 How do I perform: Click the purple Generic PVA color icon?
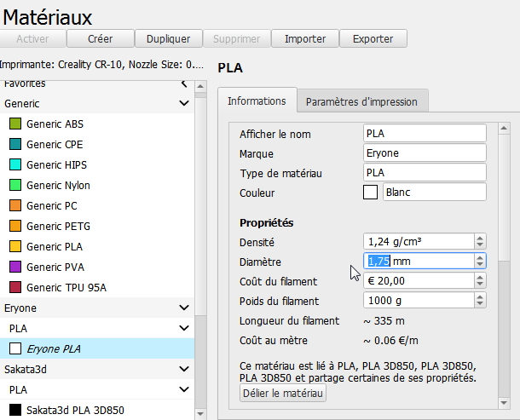[x=14, y=268]
